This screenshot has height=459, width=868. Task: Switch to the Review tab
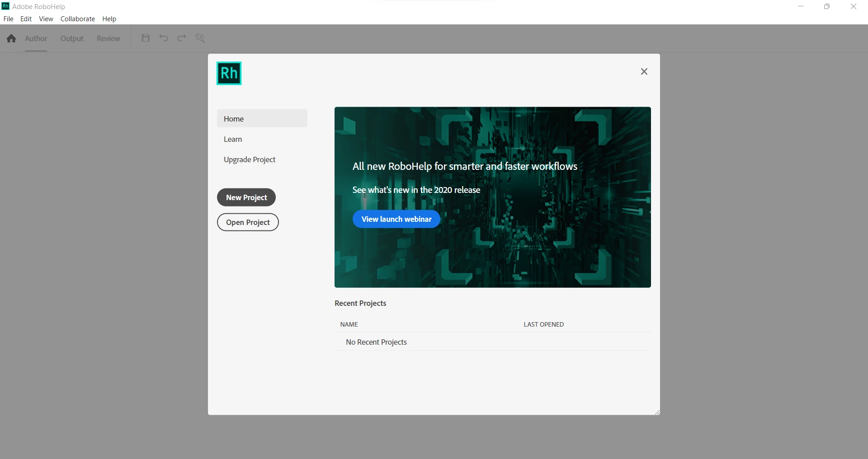coord(108,38)
